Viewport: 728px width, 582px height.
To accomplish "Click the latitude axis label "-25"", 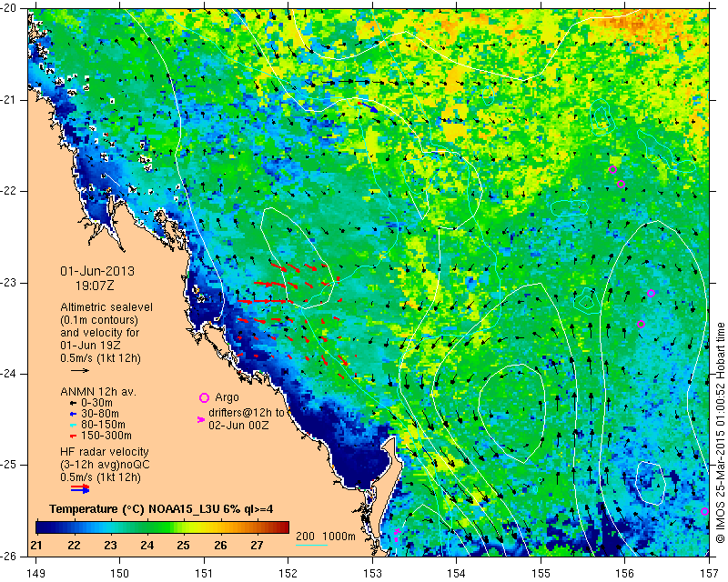I will tap(9, 465).
